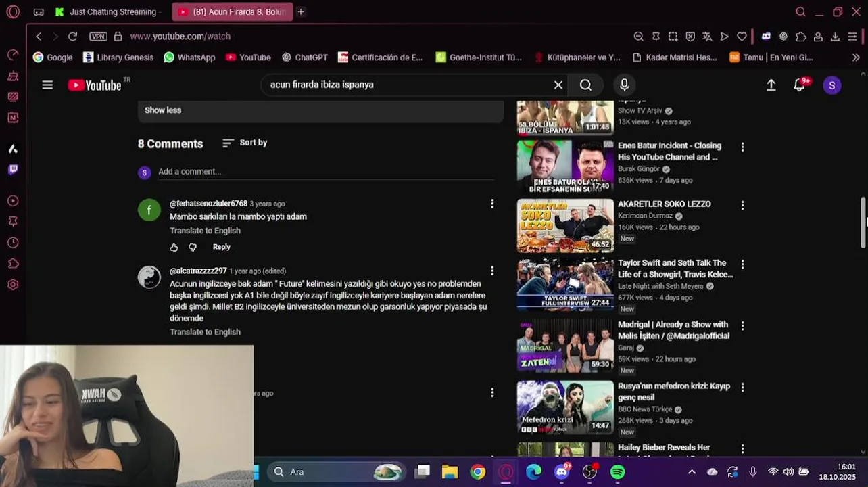Image resolution: width=868 pixels, height=487 pixels.
Task: Select the Acun Firarda 8. Bölüm tab
Action: tap(232, 11)
